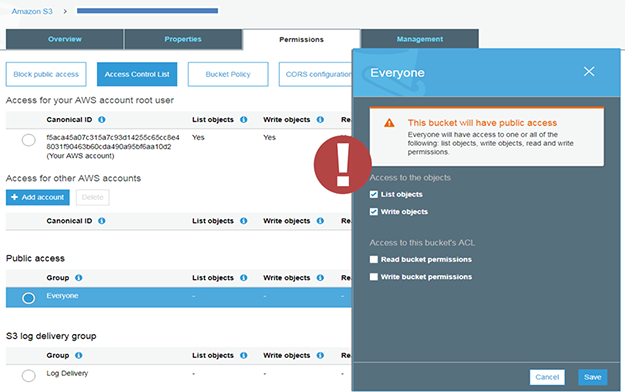625x392 pixels.
Task: Open Group info icon in Public access section
Action: 79,278
